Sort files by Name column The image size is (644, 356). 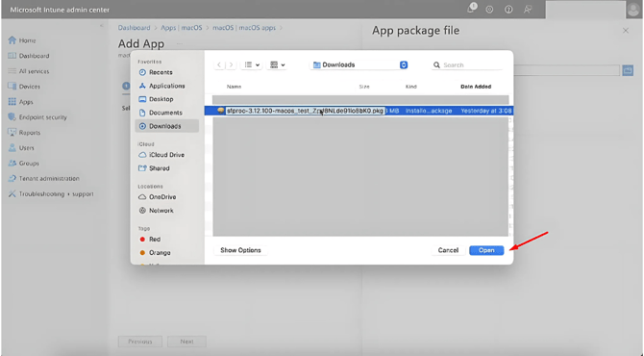(235, 87)
